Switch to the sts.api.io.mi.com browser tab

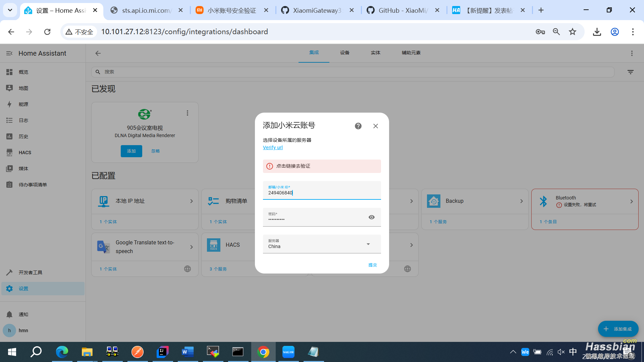148,10
